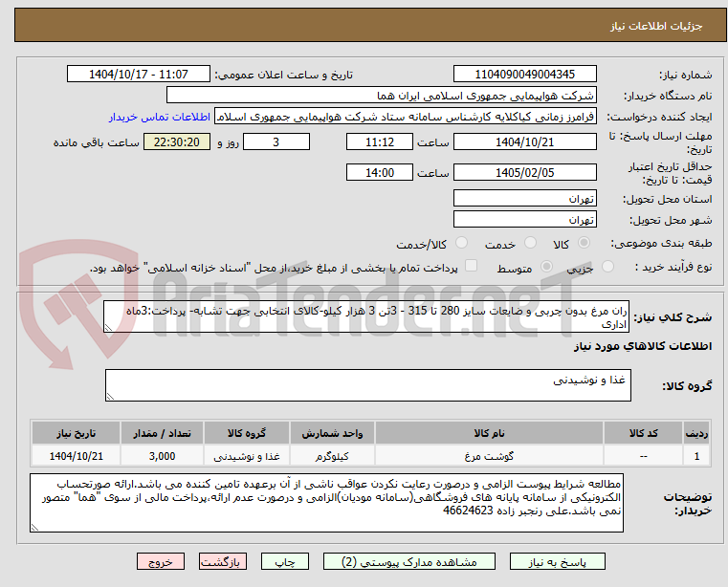Image resolution: width=728 pixels, height=587 pixels.
Task: Click the نام دستگاه خریدار field
Action: tap(381, 96)
